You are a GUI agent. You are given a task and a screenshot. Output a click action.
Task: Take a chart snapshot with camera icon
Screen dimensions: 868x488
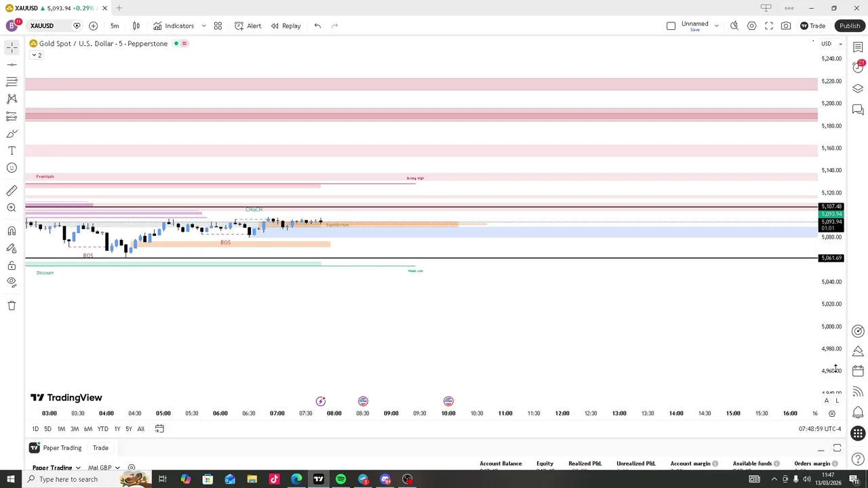(x=786, y=26)
